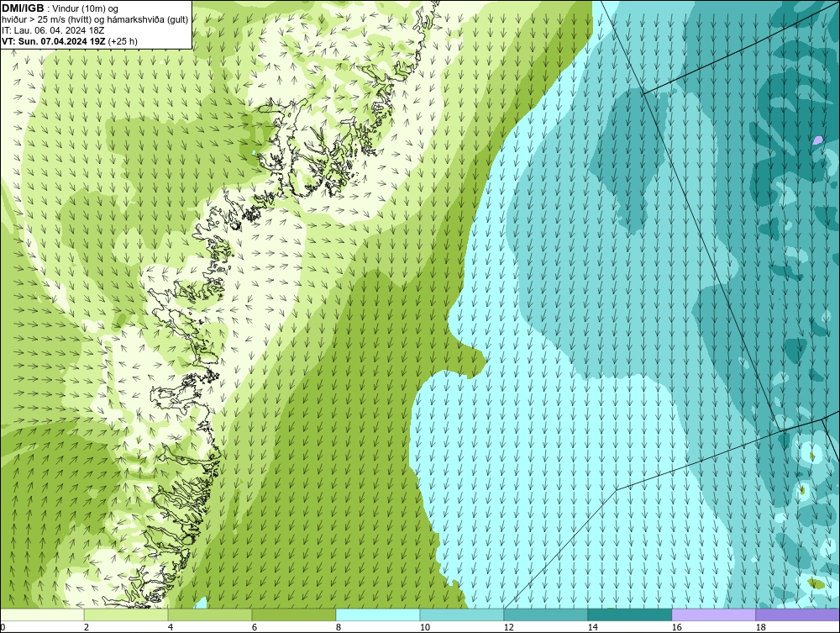Click the 14–16 m/s dark teal swatch

(x=629, y=615)
